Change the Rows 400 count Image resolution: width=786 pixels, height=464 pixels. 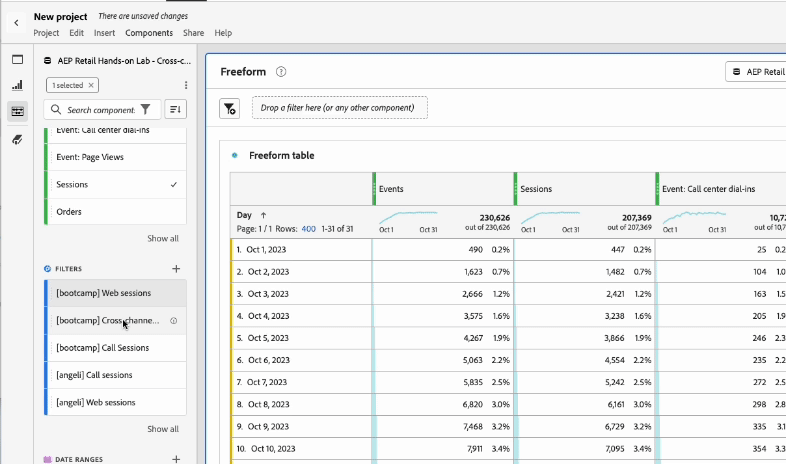click(308, 229)
